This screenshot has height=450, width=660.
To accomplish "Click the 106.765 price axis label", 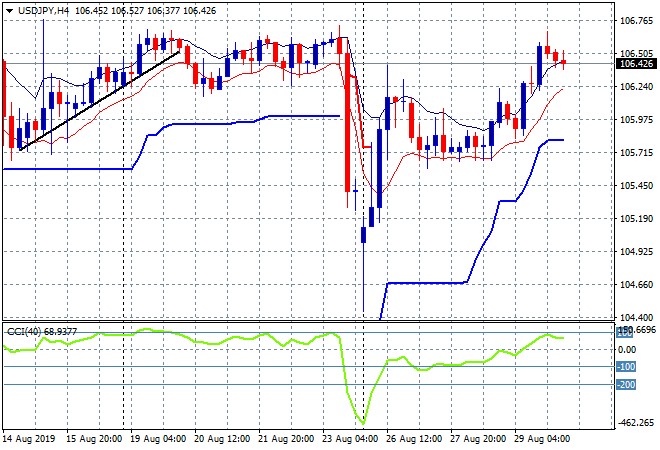I will coord(636,20).
